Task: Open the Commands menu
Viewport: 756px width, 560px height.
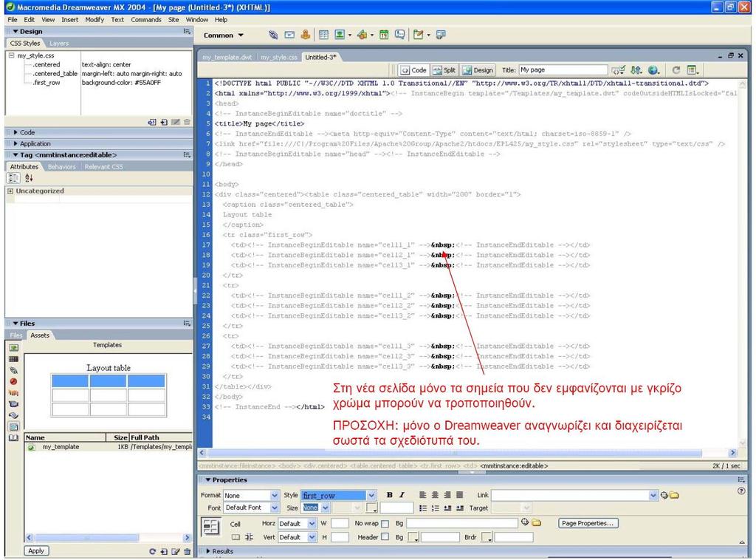Action: [x=146, y=20]
